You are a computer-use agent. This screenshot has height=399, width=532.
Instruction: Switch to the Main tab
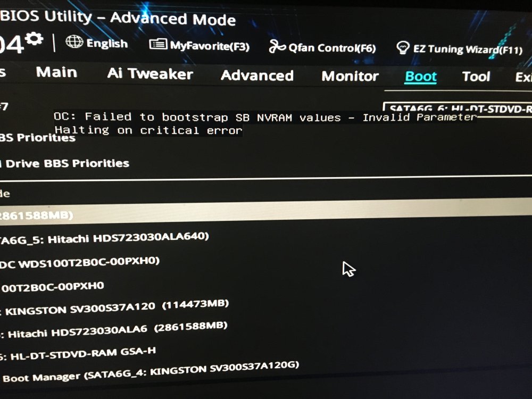tap(57, 72)
